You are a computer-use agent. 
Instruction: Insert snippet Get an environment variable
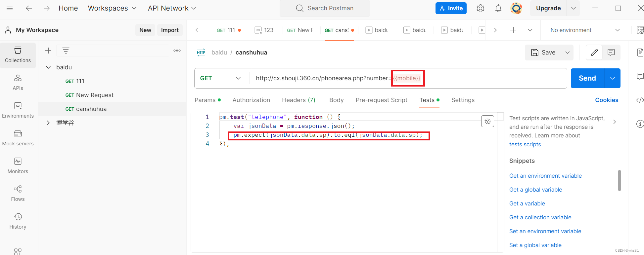coord(545,176)
